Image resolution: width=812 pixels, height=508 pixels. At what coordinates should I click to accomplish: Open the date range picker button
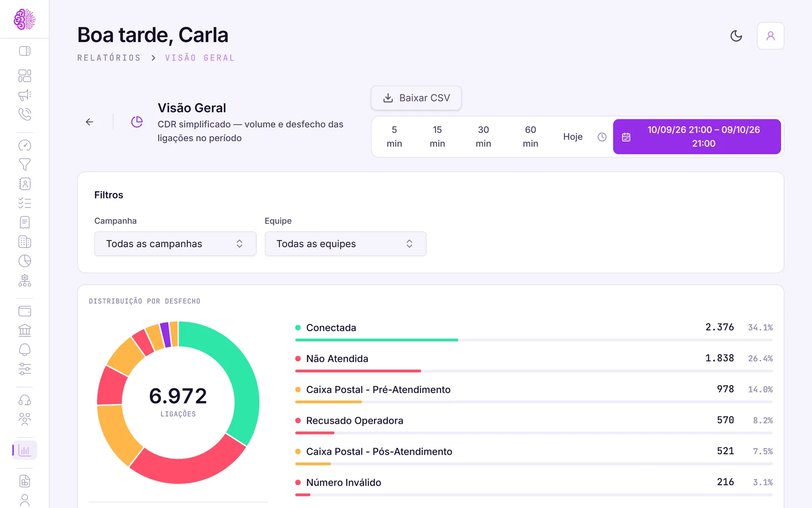(697, 137)
